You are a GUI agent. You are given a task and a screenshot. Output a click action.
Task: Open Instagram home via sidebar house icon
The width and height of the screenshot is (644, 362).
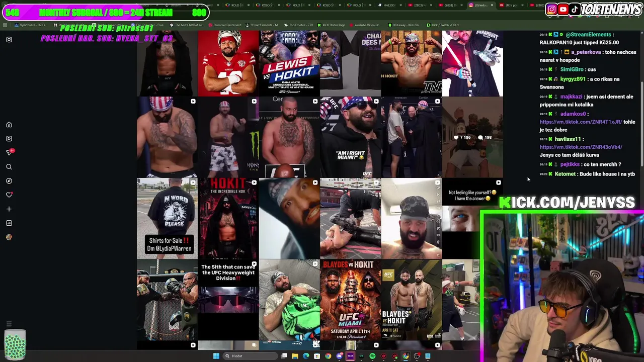point(9,125)
